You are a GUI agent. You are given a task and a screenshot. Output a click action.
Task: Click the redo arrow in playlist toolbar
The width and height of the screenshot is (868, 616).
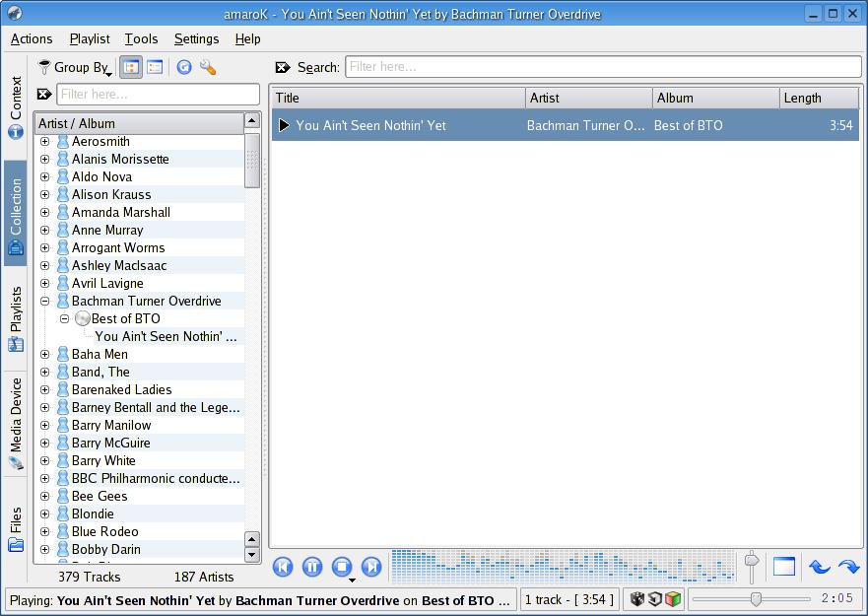pos(848,567)
